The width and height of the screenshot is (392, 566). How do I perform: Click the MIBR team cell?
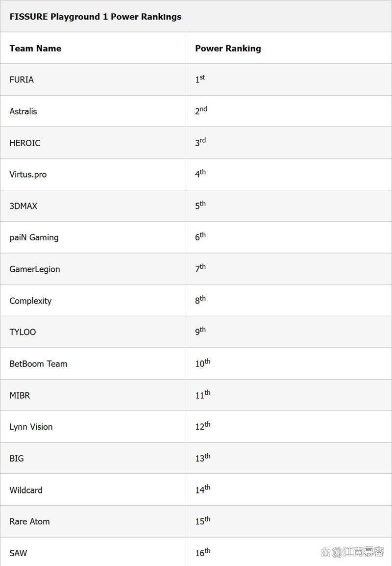[93, 395]
